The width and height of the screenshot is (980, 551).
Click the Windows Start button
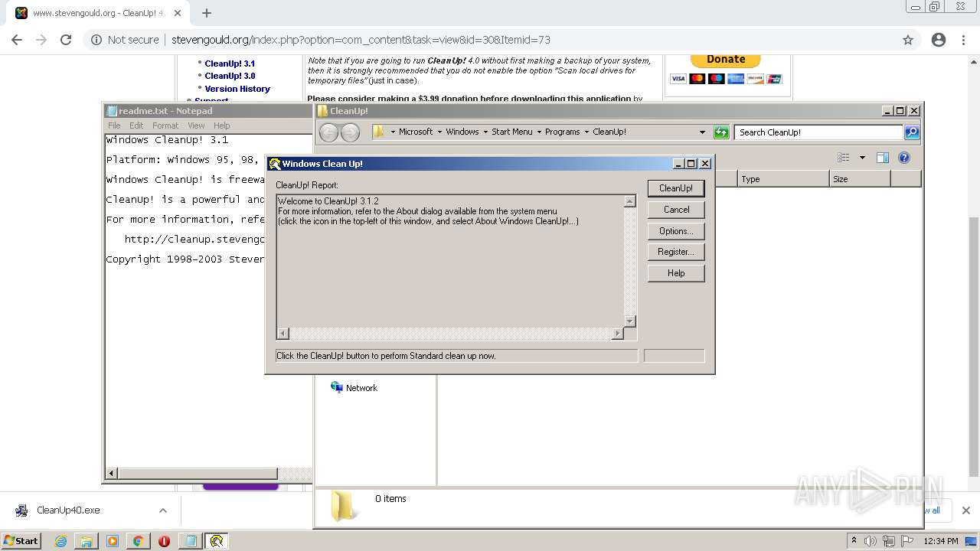point(21,540)
